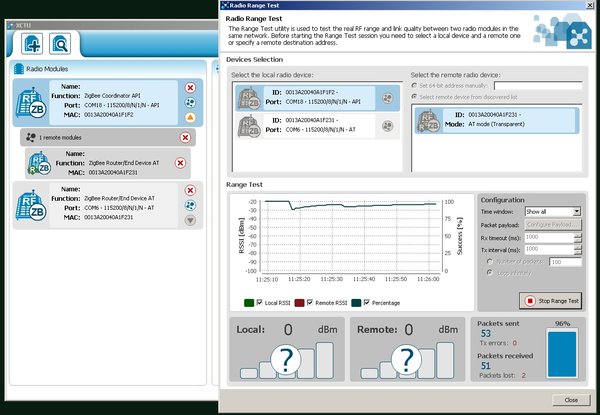Click the green Local RSSI color swatch
Screen dimensions: 600x415
click(249, 303)
